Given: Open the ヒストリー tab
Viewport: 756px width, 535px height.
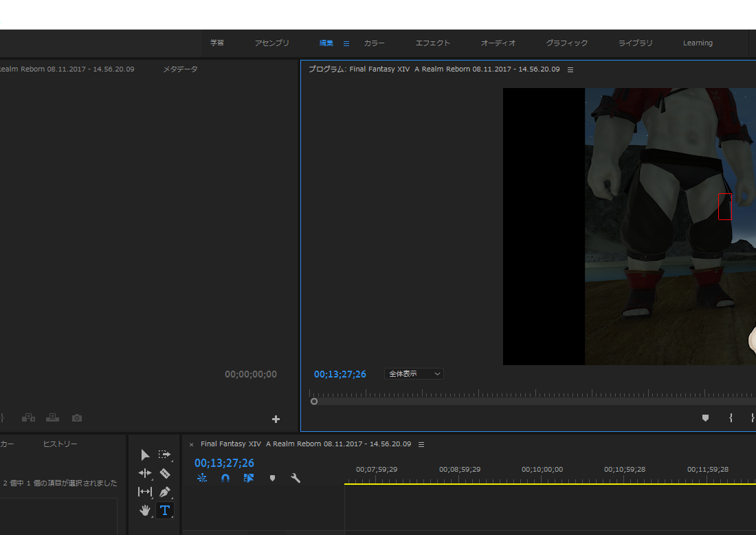Looking at the screenshot, I should point(60,444).
